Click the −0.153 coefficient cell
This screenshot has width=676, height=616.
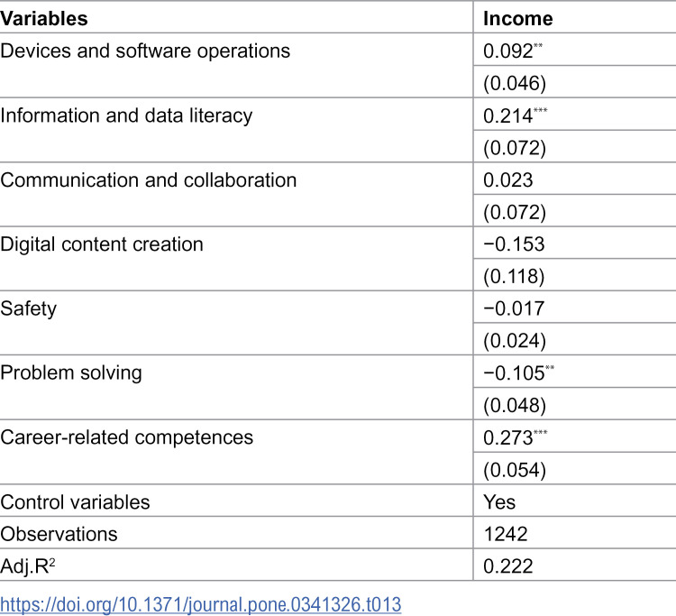pos(514,244)
